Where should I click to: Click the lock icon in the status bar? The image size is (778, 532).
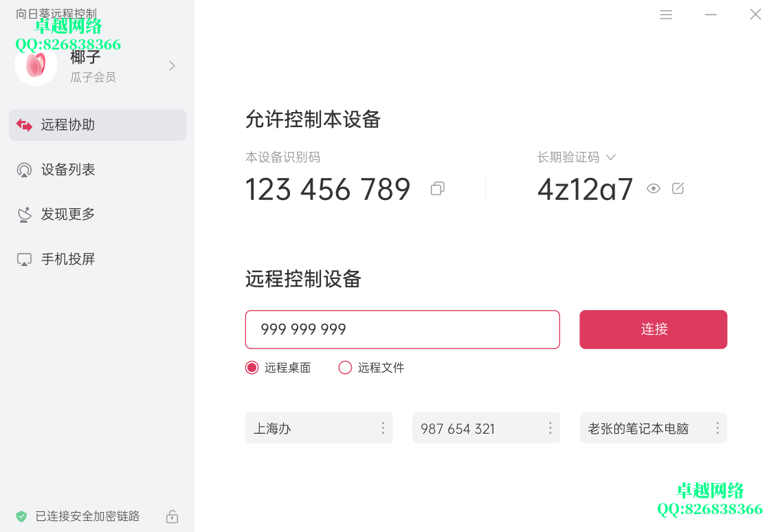coord(173,516)
